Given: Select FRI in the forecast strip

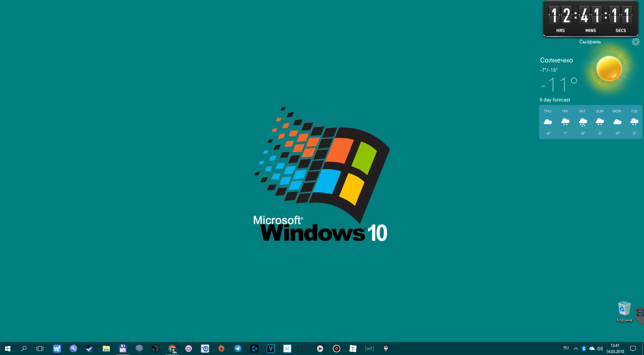Looking at the screenshot, I should pos(565,122).
